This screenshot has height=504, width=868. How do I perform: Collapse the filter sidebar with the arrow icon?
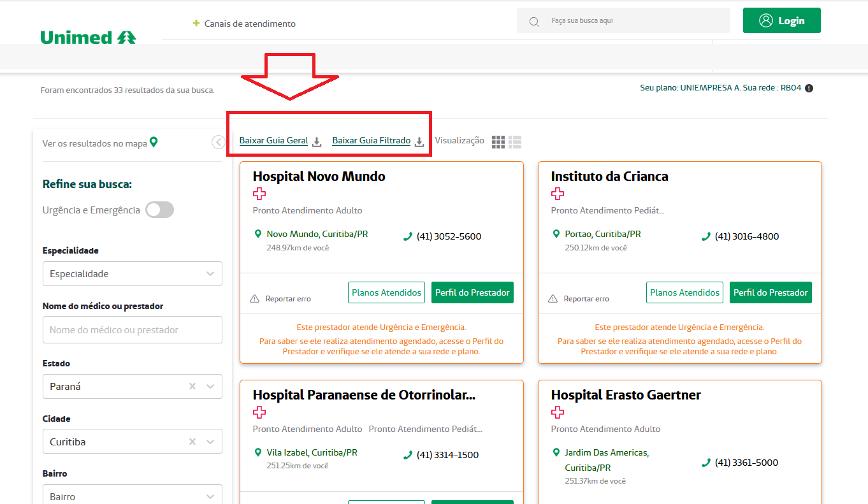pyautogui.click(x=219, y=143)
